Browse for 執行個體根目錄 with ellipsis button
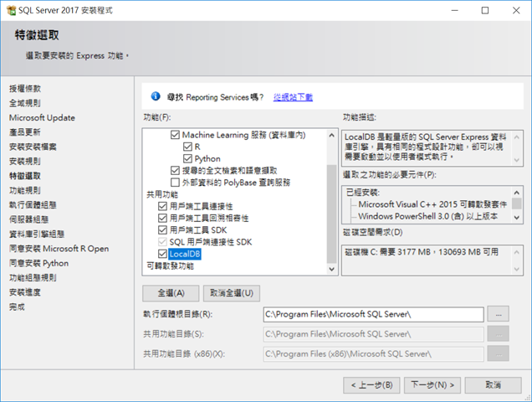The height and width of the screenshot is (402, 532). (498, 314)
